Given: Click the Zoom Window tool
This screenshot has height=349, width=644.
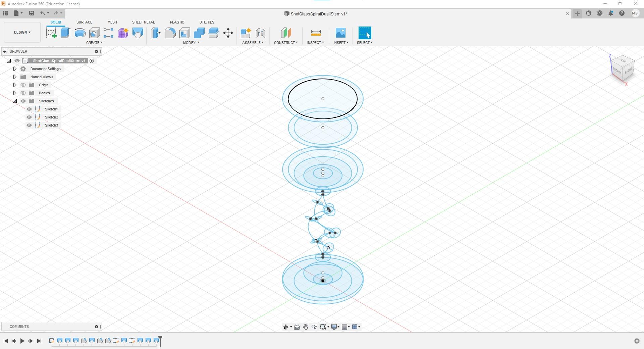Looking at the screenshot, I should click(323, 327).
